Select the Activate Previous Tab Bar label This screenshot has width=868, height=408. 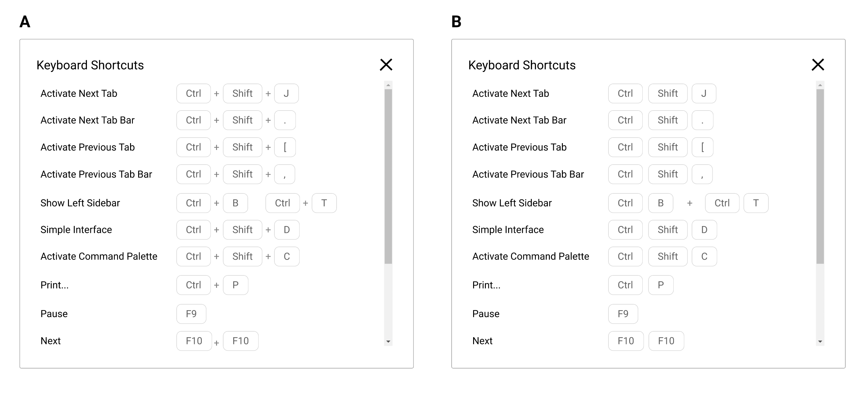(96, 174)
